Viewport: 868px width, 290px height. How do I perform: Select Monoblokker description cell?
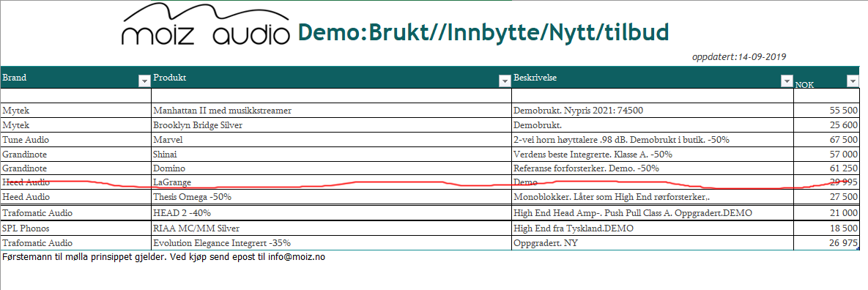pyautogui.click(x=652, y=197)
